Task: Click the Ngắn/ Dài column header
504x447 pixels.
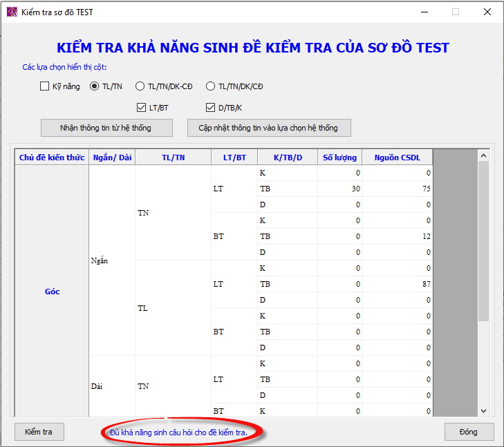Action: pos(112,158)
